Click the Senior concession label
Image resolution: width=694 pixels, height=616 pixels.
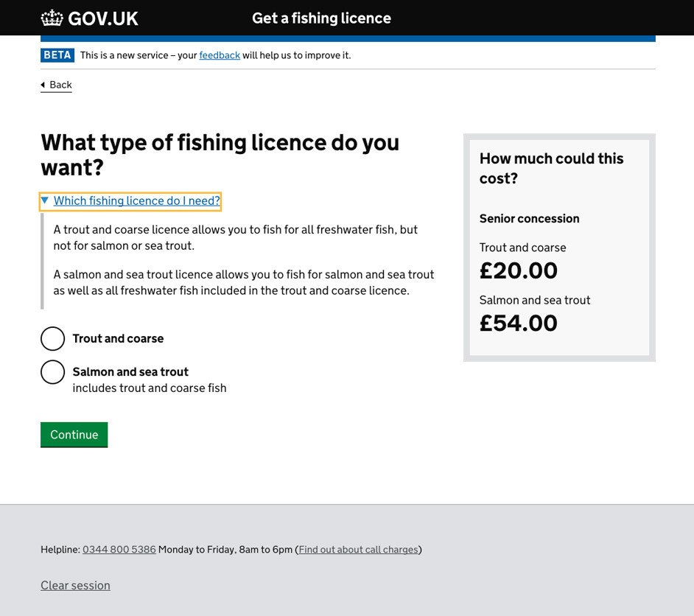tap(529, 218)
